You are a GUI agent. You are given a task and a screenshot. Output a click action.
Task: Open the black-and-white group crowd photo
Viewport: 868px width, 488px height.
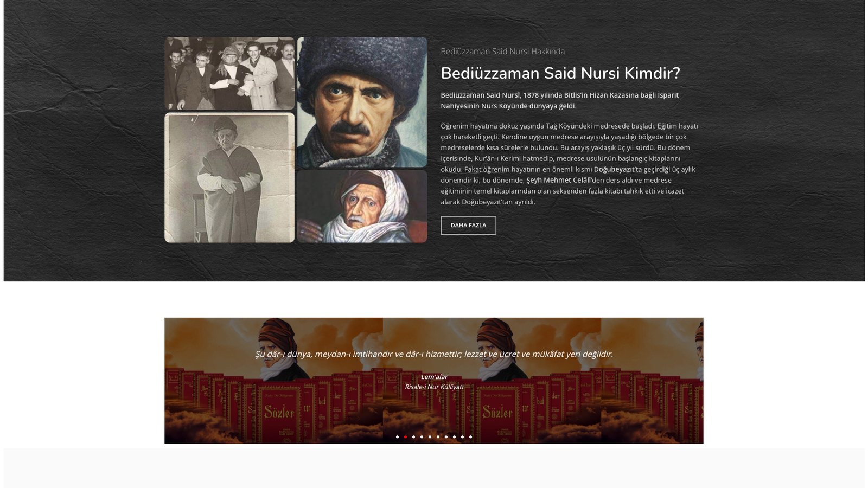click(x=229, y=73)
